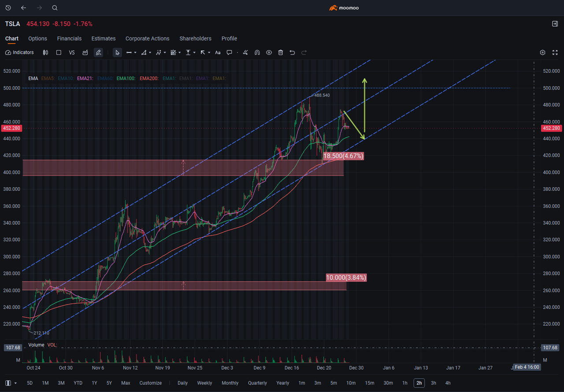The image size is (564, 392).
Task: Set range to YTD
Action: 78,383
